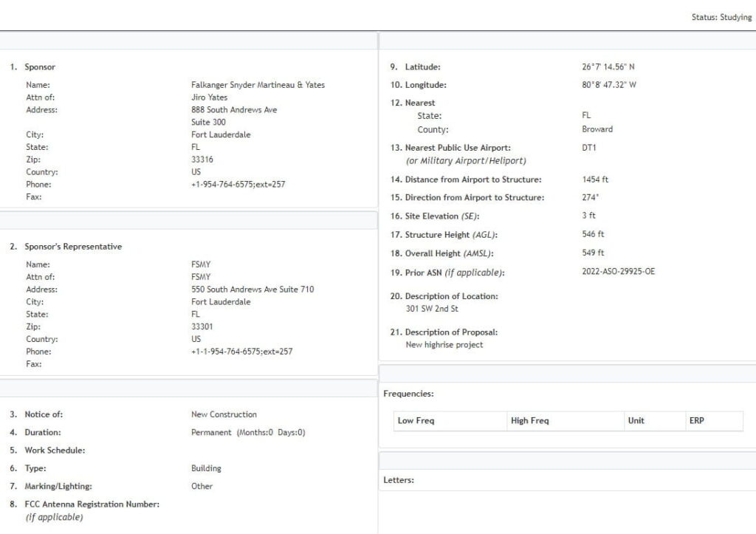Click representative address 550 South Andrews Ave
The width and height of the screenshot is (756, 534).
point(252,290)
